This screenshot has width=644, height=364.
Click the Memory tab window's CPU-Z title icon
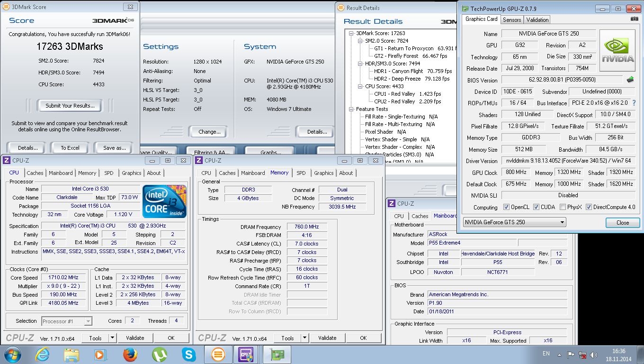pos(199,160)
